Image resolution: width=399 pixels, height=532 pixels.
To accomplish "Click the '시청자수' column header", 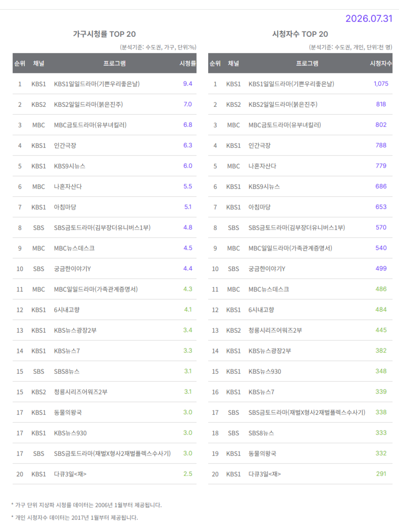I will [381, 63].
